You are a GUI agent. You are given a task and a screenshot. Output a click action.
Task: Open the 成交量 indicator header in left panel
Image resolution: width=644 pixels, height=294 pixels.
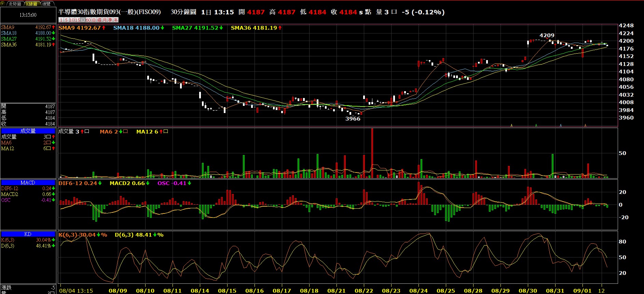click(28, 131)
